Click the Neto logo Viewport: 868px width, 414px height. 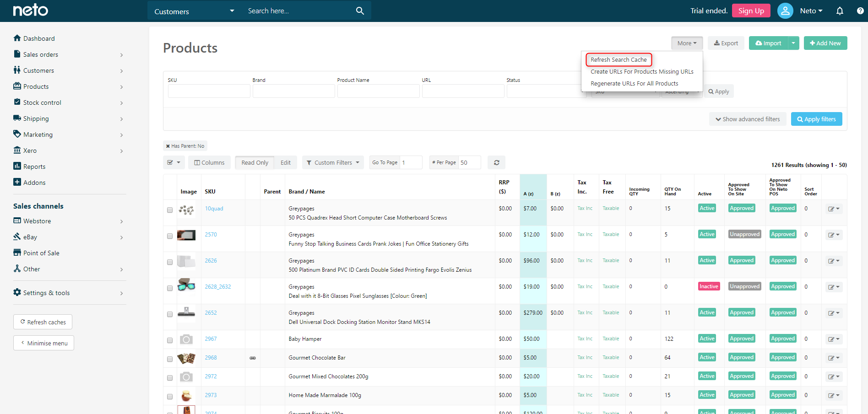(x=30, y=10)
